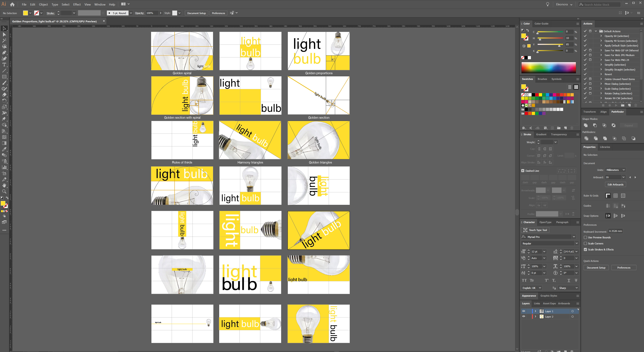Choose the Hand tool
The height and width of the screenshot is (352, 644).
point(4,185)
